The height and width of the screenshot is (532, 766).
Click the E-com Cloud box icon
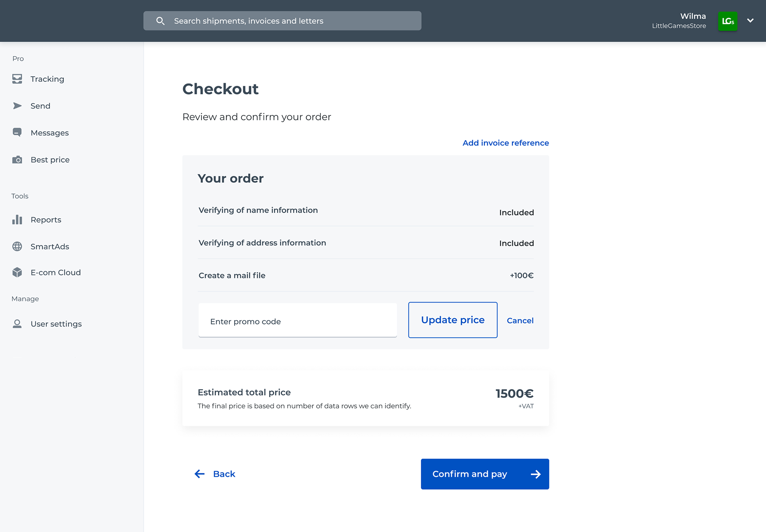[x=17, y=272]
